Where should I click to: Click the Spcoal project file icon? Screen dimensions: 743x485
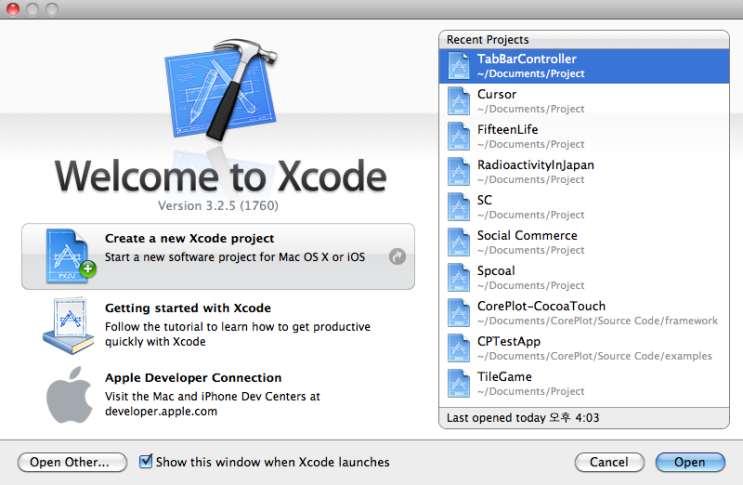459,278
